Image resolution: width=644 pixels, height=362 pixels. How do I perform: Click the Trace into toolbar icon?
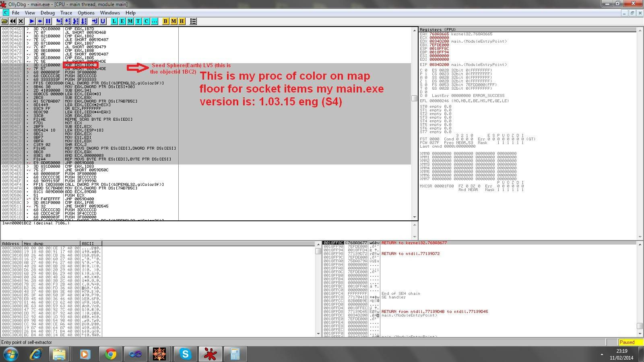point(76,21)
